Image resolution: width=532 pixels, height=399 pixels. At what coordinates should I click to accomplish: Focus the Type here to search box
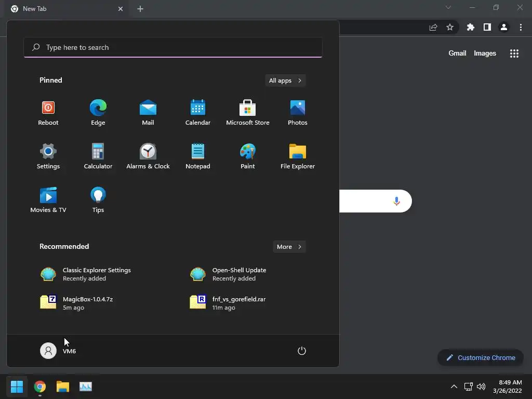click(x=173, y=47)
